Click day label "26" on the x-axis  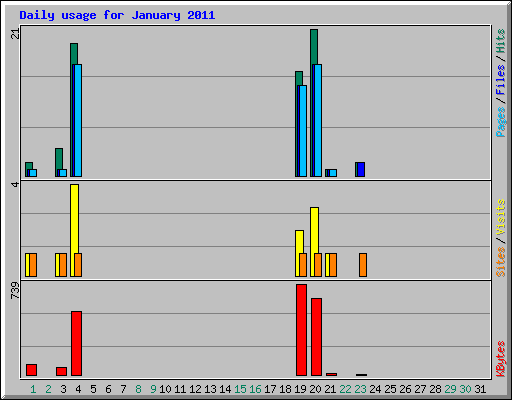pyautogui.click(x=405, y=389)
